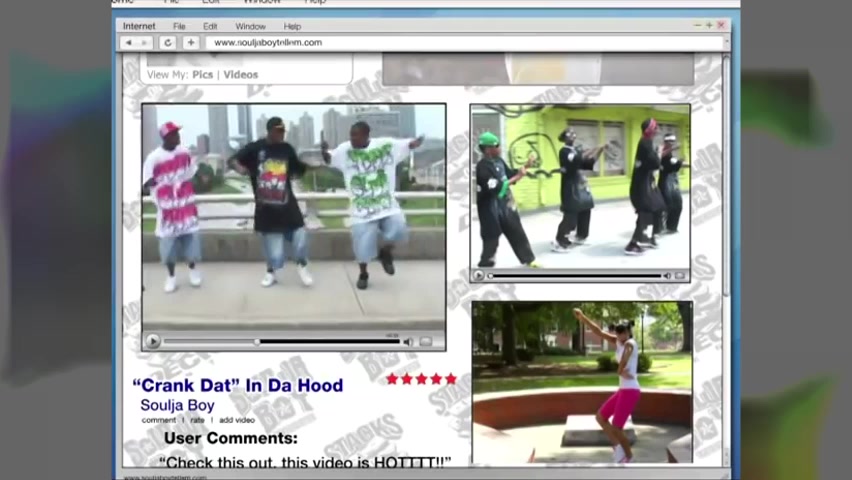Click the "User Comments:" heading
852x480 pixels.
tap(231, 438)
